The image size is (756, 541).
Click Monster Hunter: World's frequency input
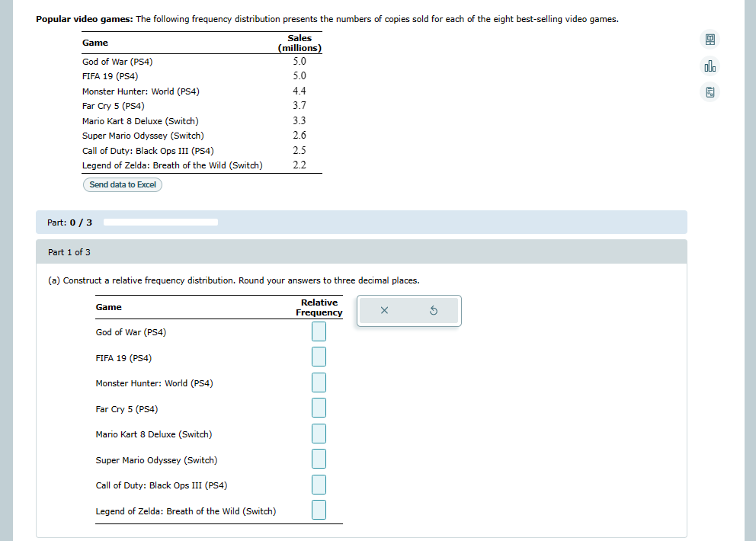click(318, 382)
